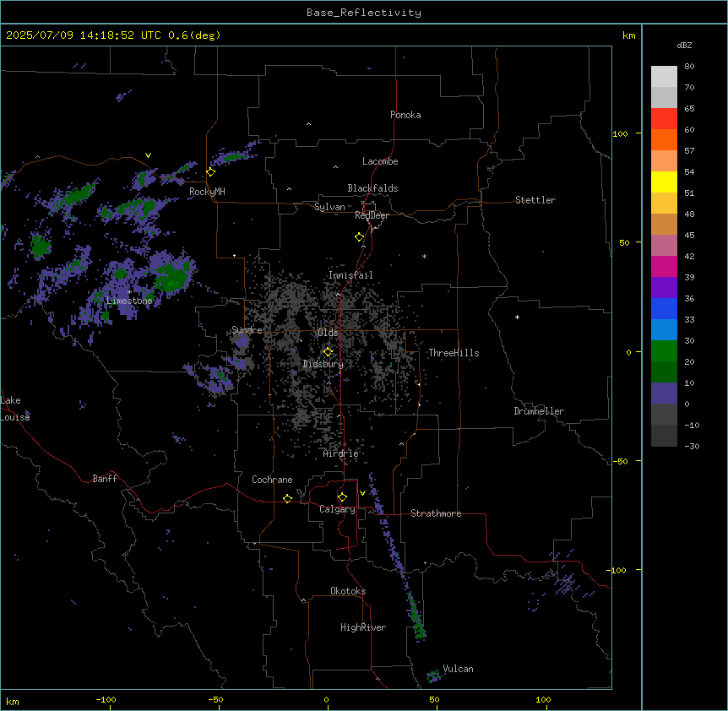Click the yellow V marker northwest of RockyMH
Viewport: 728px width, 711px height.
pos(148,155)
